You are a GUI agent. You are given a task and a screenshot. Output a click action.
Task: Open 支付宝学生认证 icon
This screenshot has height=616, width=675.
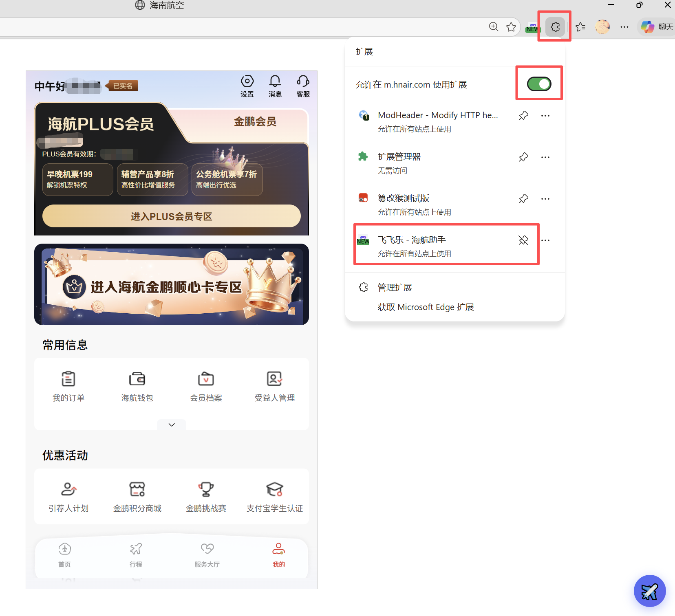pyautogui.click(x=275, y=497)
